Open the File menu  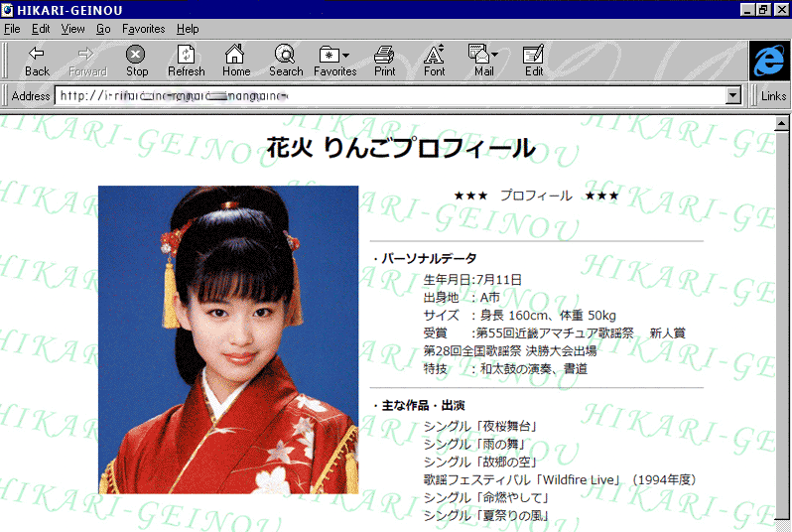click(12, 29)
